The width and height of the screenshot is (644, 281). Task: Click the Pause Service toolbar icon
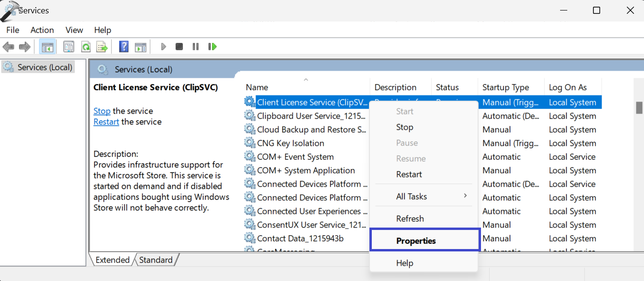point(195,47)
